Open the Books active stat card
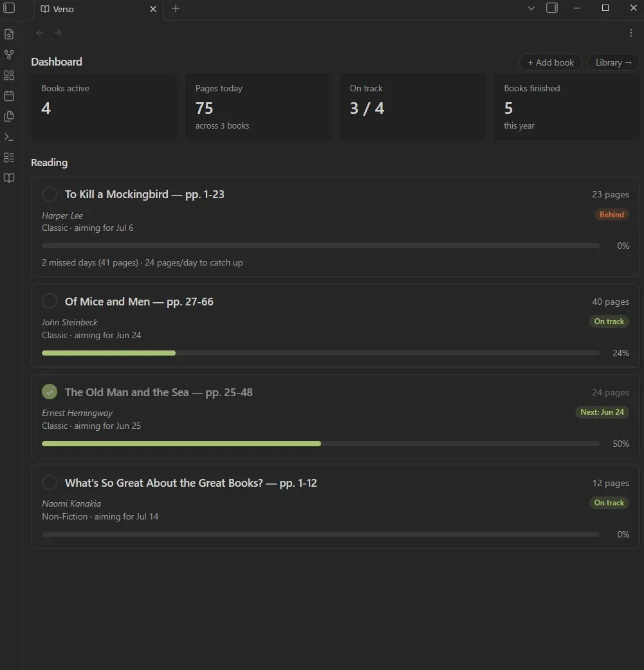 click(x=104, y=106)
